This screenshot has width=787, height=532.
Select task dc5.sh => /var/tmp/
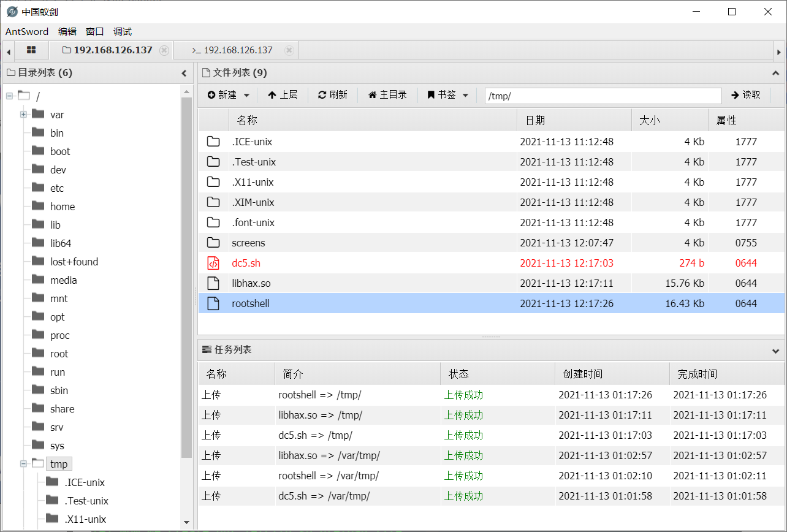pyautogui.click(x=491, y=496)
